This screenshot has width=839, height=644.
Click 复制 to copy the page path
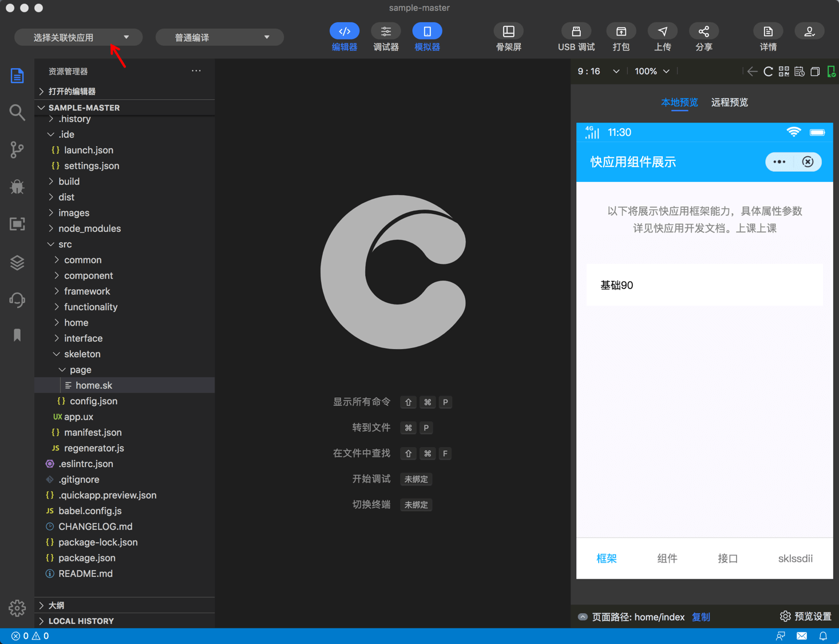click(x=701, y=617)
